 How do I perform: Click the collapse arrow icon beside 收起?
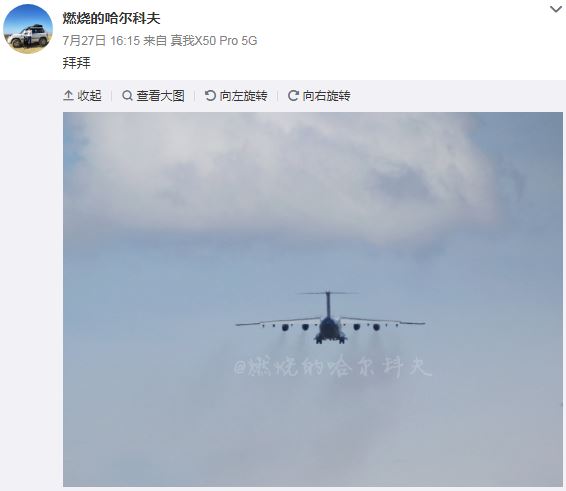68,96
